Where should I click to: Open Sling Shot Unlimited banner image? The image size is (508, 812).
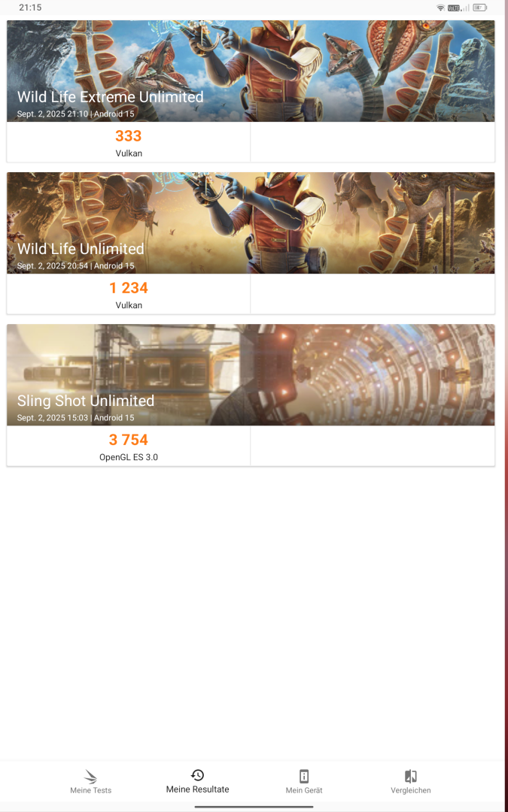click(251, 375)
